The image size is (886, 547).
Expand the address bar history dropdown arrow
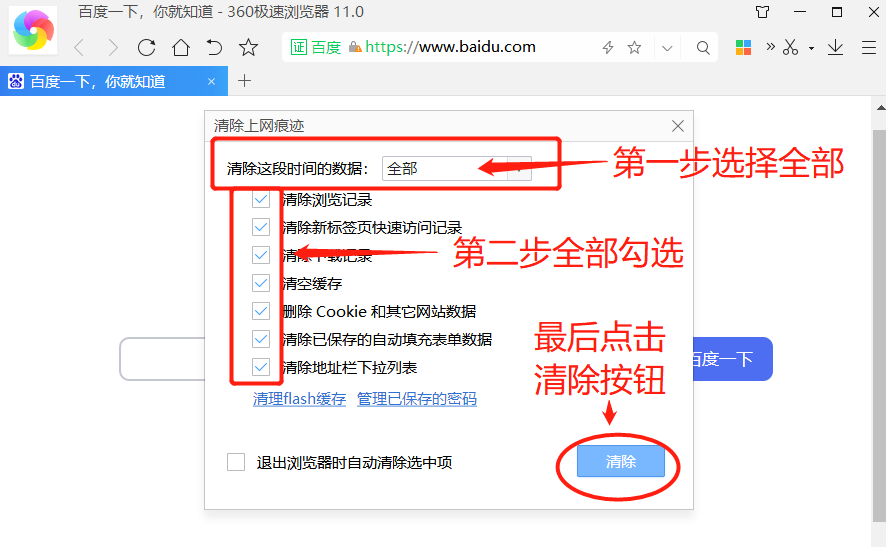667,47
